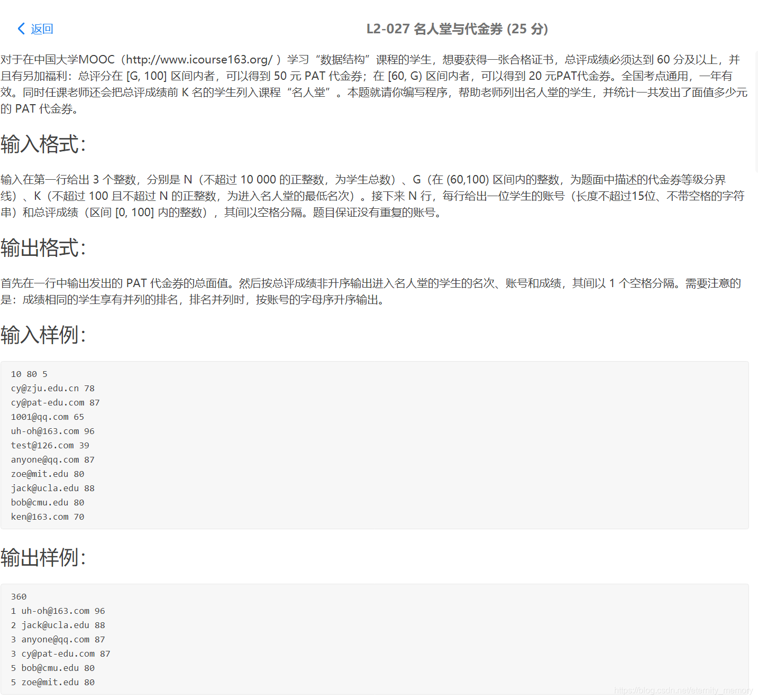Click the title L2-027 名人堂与代金券
Screen dimensions: 758x700
click(434, 29)
